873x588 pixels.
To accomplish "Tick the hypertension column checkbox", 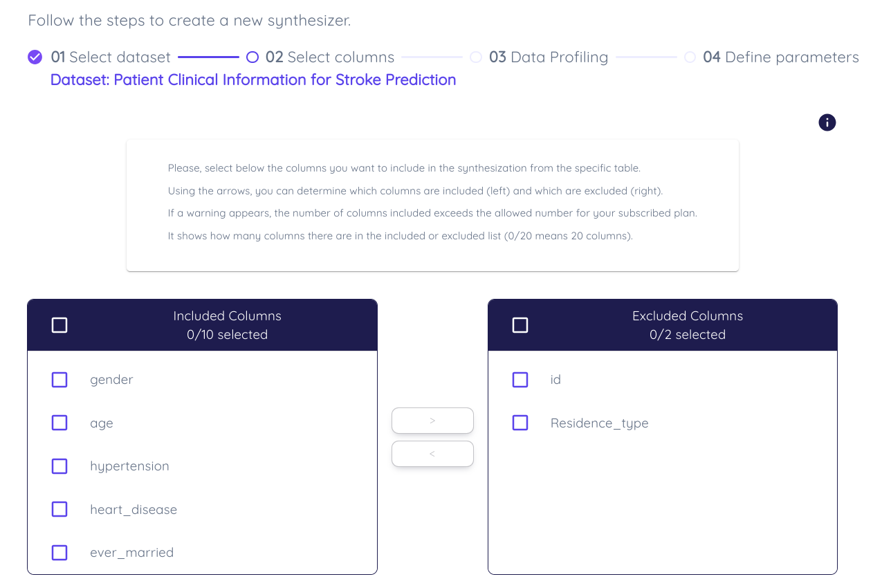I will tap(59, 466).
